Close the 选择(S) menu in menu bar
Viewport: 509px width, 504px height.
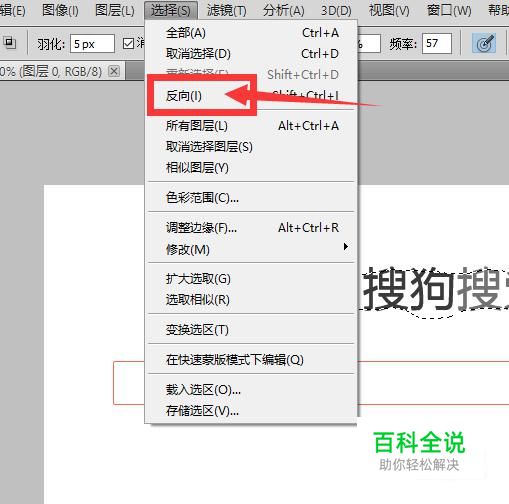(x=171, y=10)
